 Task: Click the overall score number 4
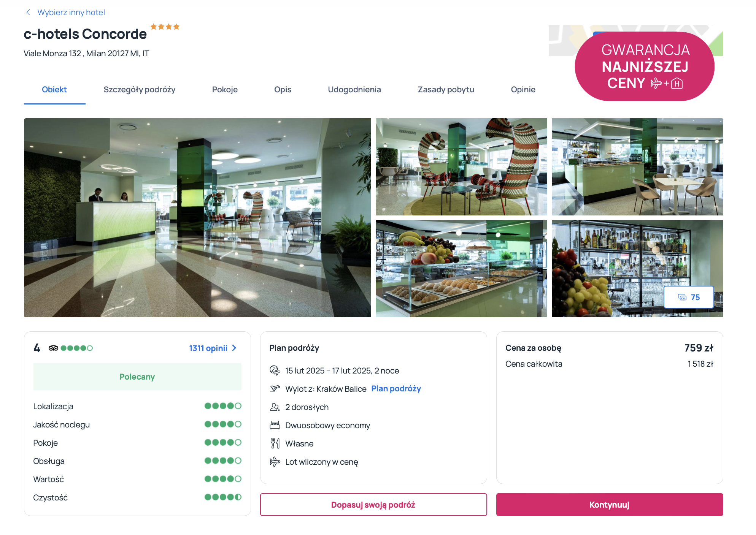pos(37,348)
